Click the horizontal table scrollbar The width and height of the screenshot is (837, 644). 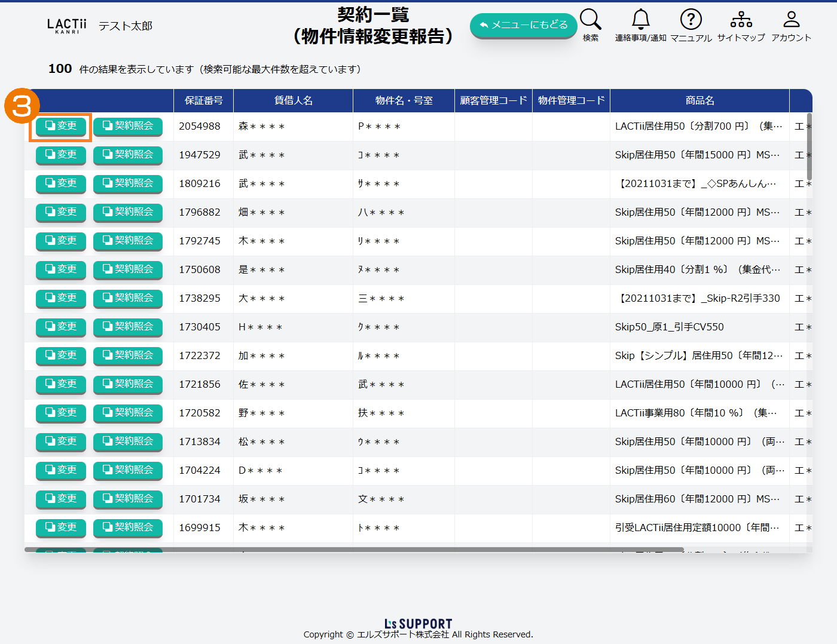coord(354,550)
